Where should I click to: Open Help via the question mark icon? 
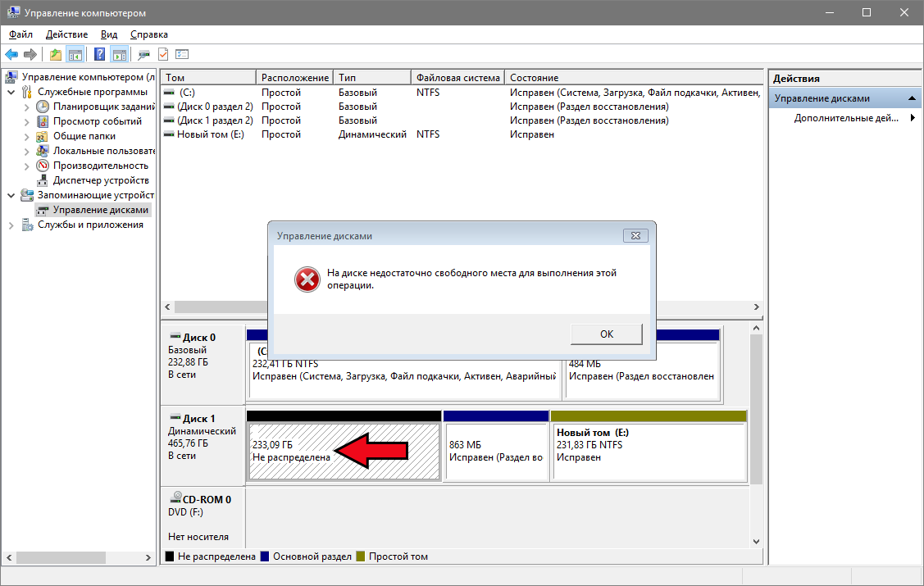click(99, 54)
